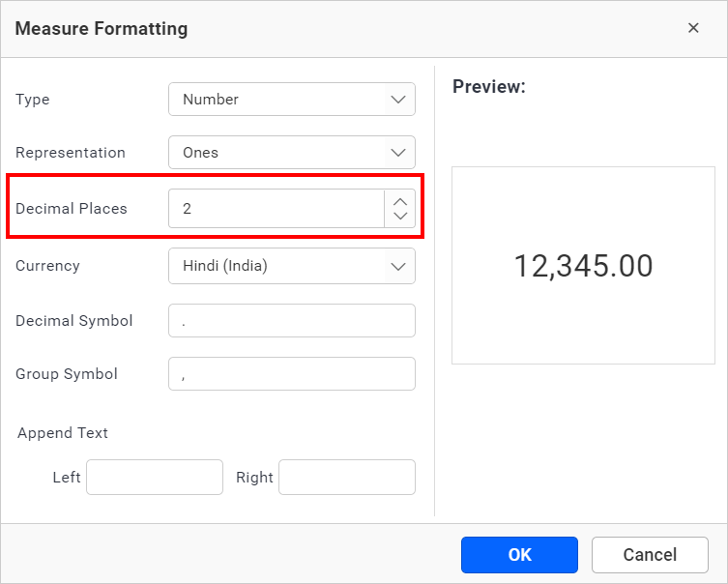Click the Append Text label
The height and width of the screenshot is (584, 728).
(x=63, y=433)
